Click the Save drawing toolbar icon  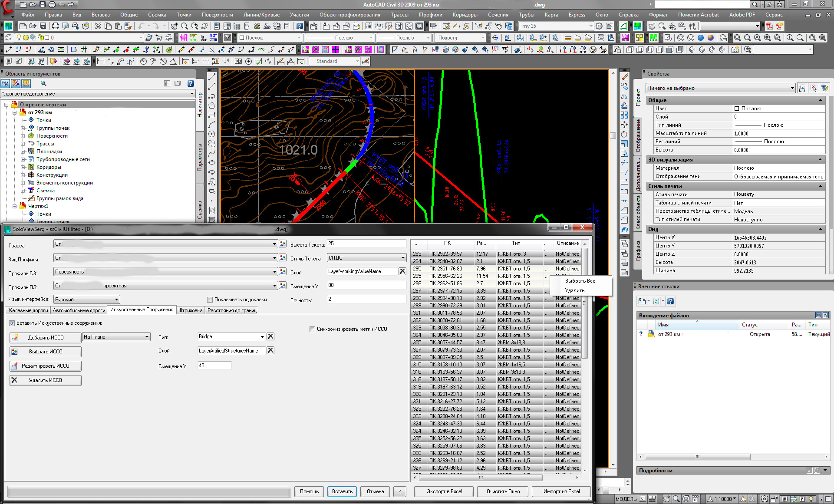(x=43, y=26)
